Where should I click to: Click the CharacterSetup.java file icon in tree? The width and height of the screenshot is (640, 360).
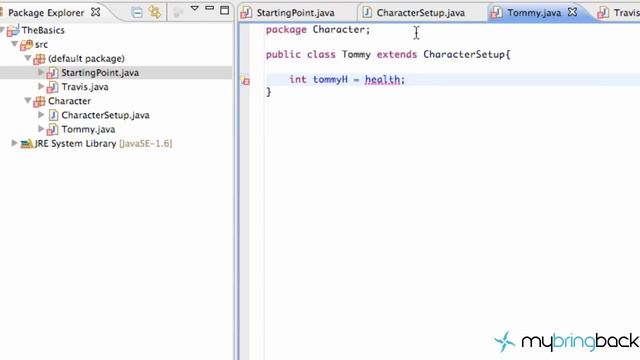[x=53, y=115]
